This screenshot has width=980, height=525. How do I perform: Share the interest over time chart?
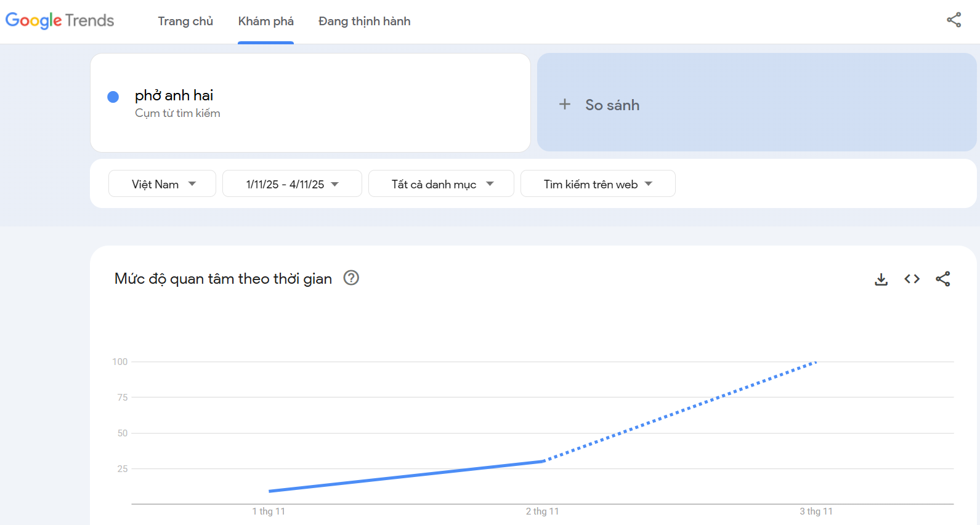[942, 279]
